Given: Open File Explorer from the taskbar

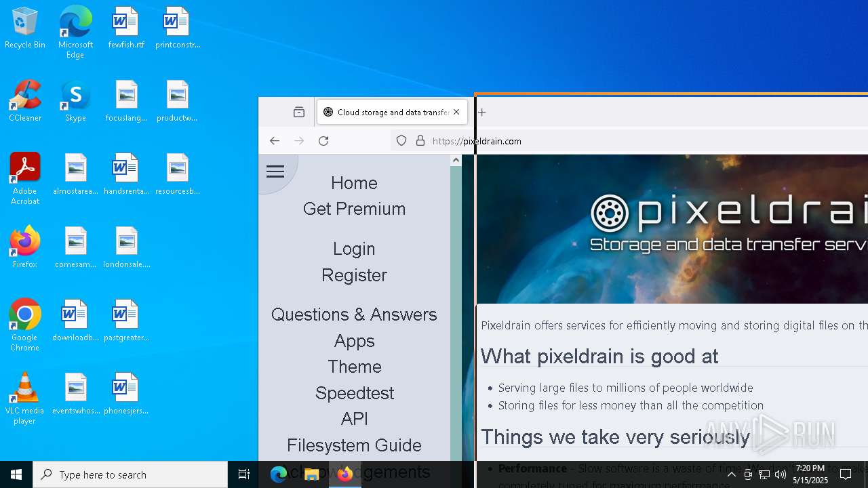Looking at the screenshot, I should (x=312, y=474).
